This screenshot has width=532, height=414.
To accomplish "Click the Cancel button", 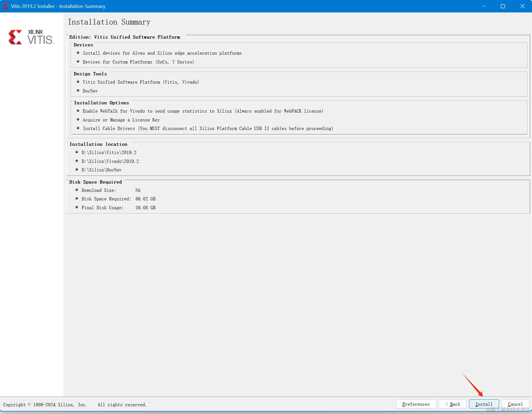I will coord(515,404).
